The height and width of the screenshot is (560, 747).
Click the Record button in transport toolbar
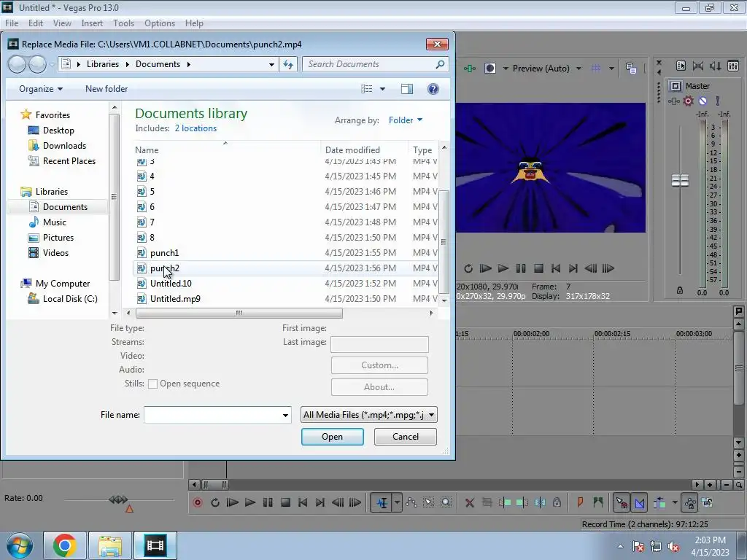click(198, 502)
